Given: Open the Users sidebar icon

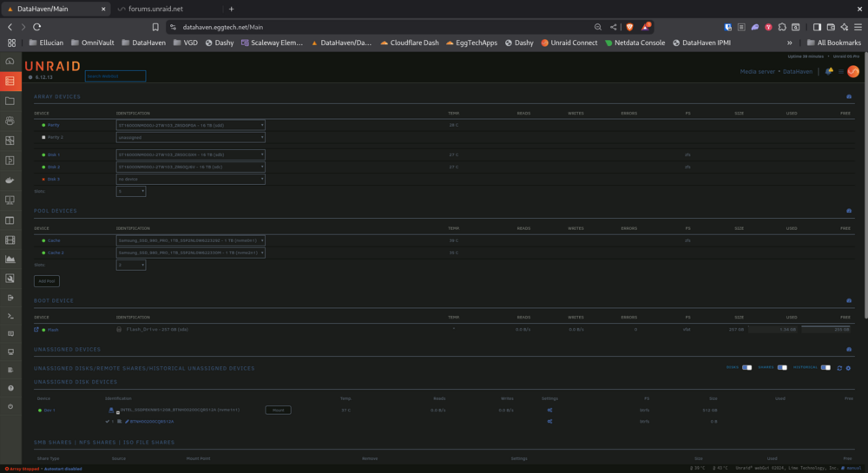Looking at the screenshot, I should [x=10, y=121].
